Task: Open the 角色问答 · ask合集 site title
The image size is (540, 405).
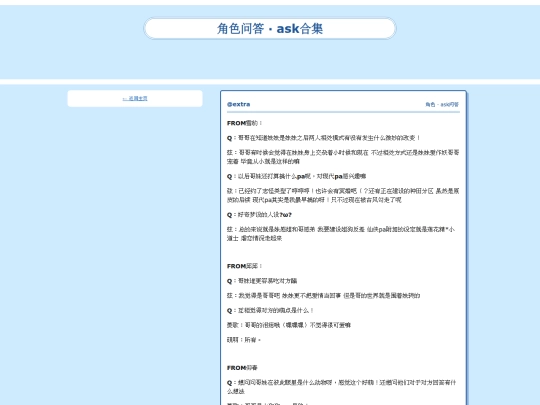Action: 270,29
